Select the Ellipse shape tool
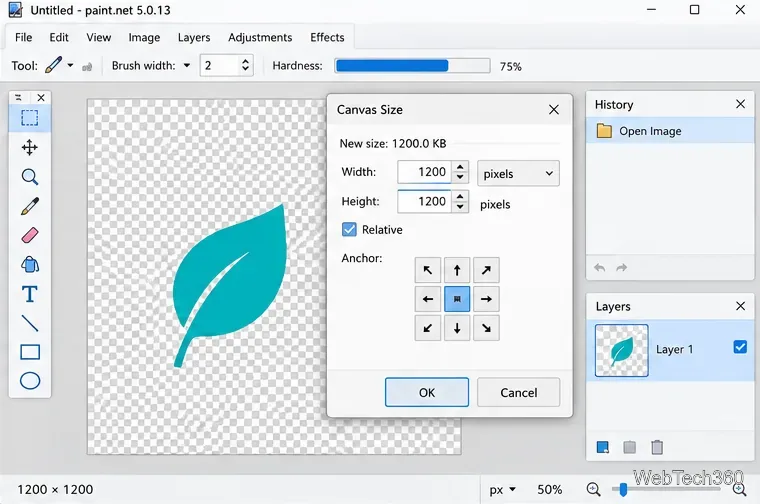Image resolution: width=760 pixels, height=504 pixels. 30,381
